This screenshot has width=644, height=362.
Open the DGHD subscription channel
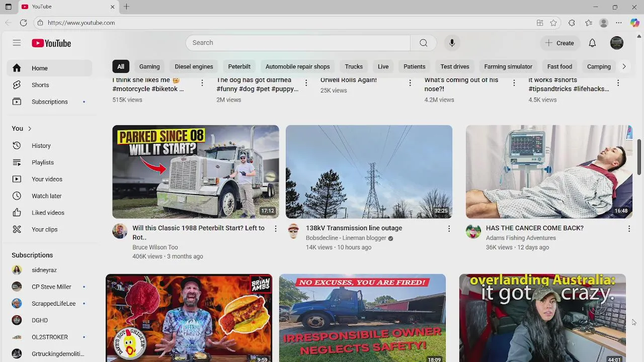coord(49,320)
